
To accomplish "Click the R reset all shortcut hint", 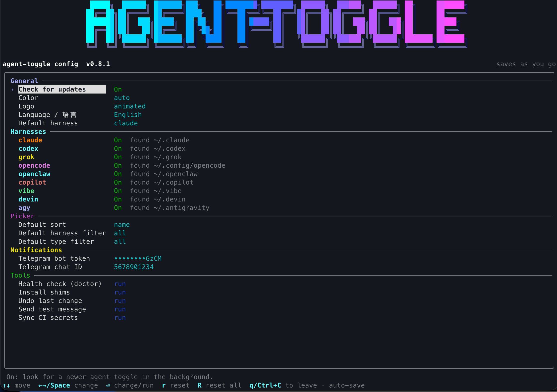I will pyautogui.click(x=219, y=385).
